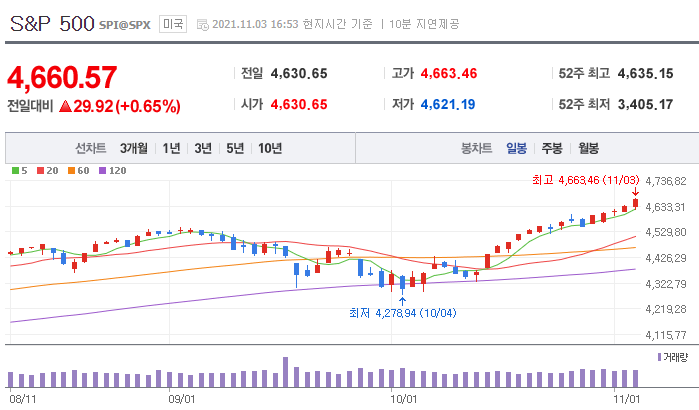Click the S&P 500 title

click(x=52, y=24)
